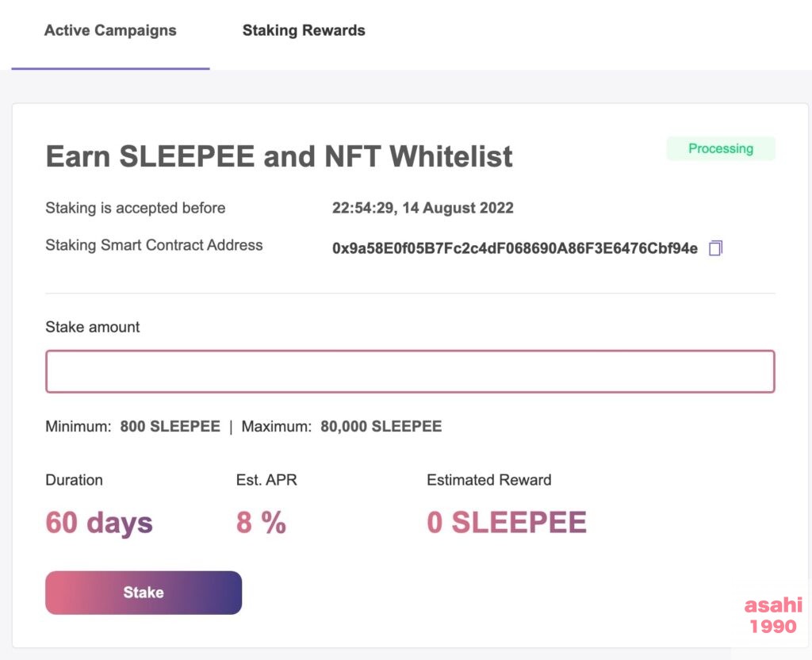Click the 0 SLEEPEE estimated reward value
The width and height of the screenshot is (812, 660).
tap(507, 523)
